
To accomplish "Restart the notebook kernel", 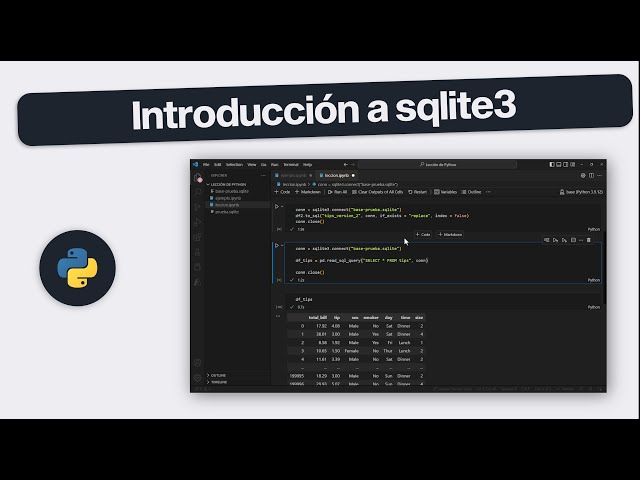I will 418,192.
